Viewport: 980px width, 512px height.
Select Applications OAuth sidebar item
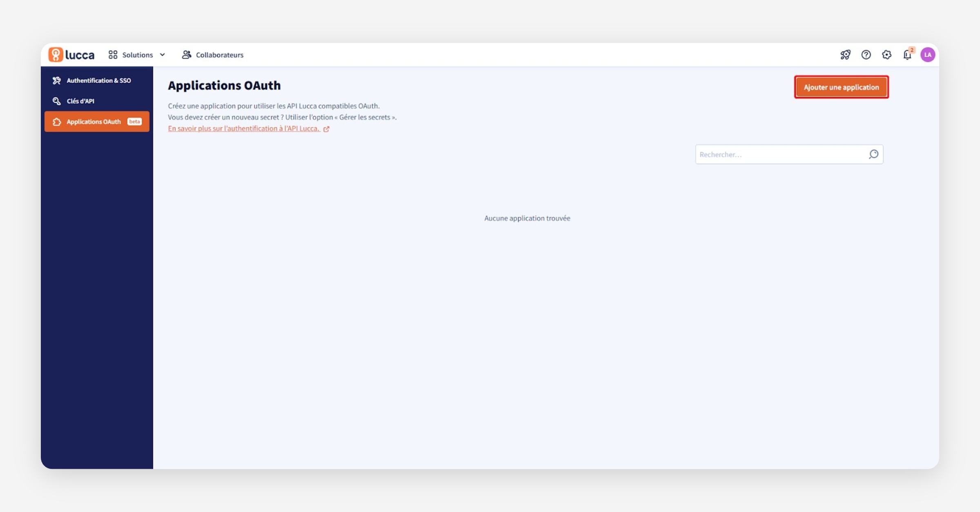click(94, 122)
